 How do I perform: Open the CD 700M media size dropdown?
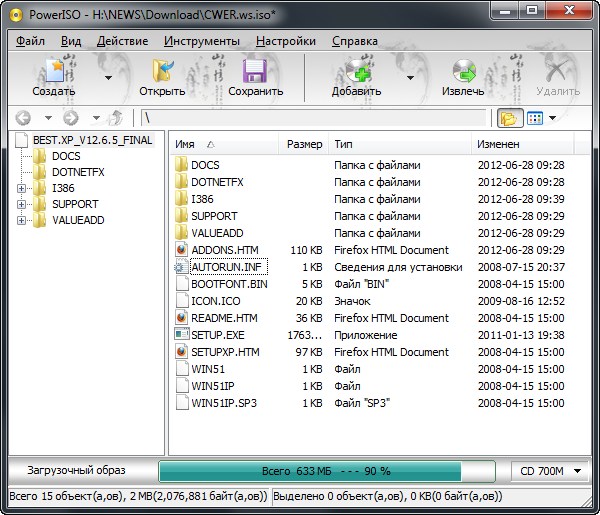pos(550,471)
